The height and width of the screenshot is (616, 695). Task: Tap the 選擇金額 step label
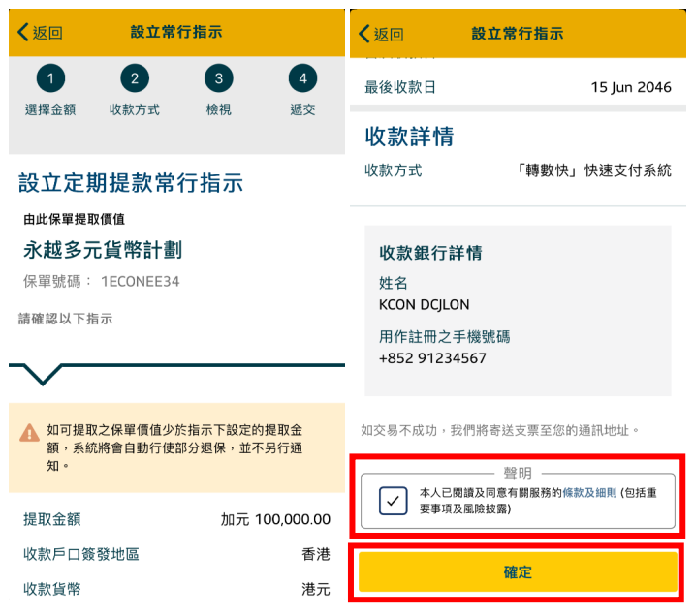pos(50,109)
